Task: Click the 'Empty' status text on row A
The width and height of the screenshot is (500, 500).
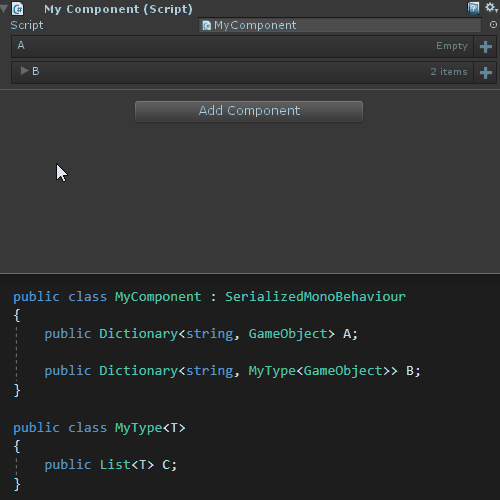Action: (452, 46)
